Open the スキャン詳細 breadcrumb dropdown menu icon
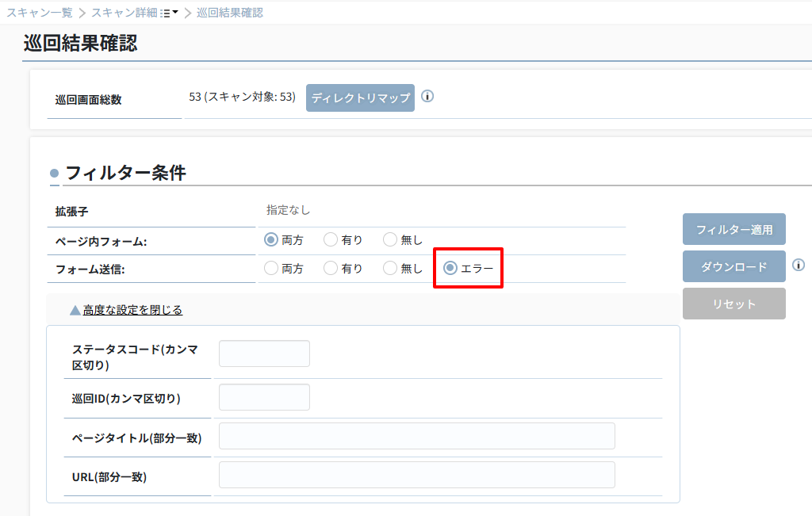The image size is (812, 516). point(170,13)
